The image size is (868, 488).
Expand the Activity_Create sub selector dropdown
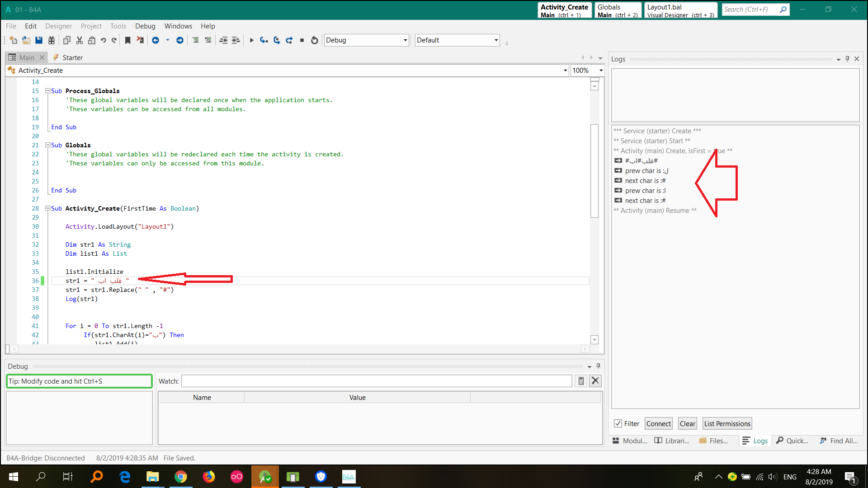tap(565, 70)
